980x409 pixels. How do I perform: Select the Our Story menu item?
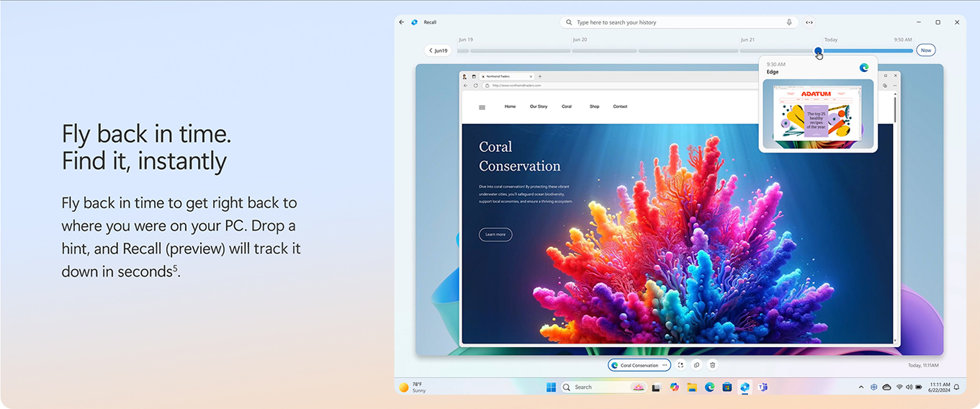pos(538,107)
